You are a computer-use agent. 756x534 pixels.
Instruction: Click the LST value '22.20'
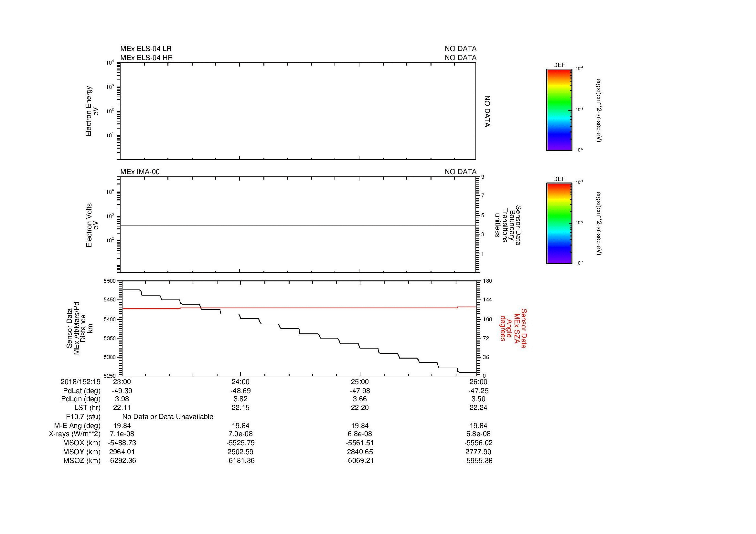coord(359,408)
